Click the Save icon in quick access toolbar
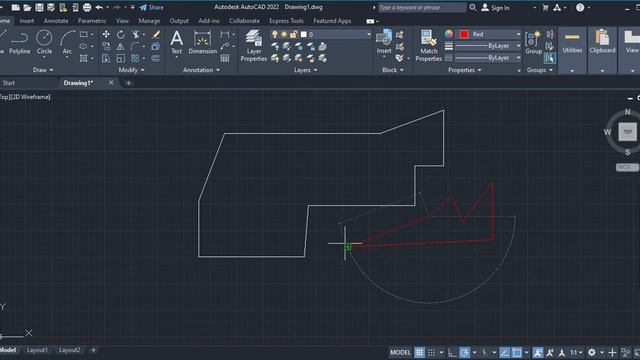 tap(39, 7)
